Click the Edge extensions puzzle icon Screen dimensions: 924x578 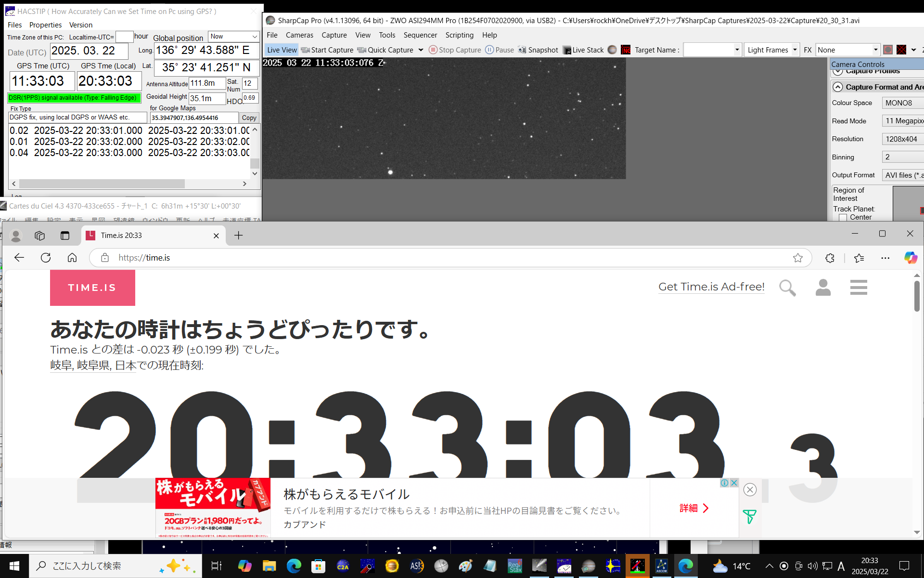click(x=830, y=258)
